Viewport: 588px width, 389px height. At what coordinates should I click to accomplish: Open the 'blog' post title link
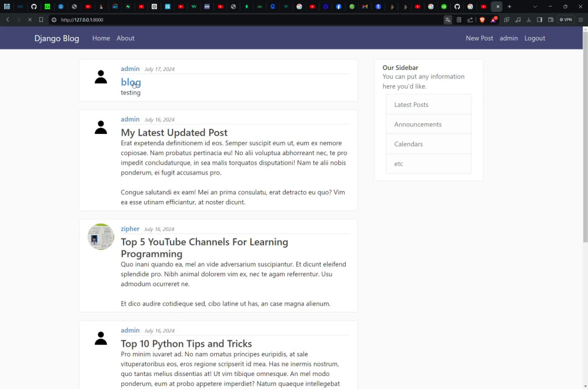(x=131, y=82)
